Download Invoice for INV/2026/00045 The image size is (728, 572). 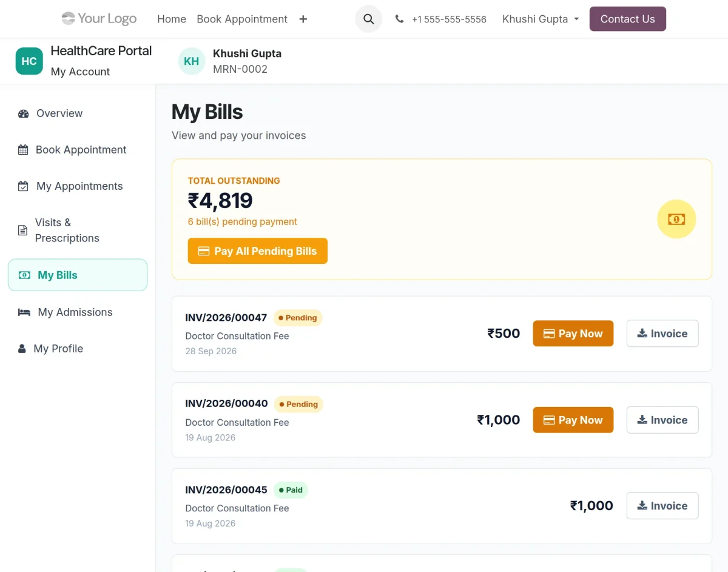(662, 506)
